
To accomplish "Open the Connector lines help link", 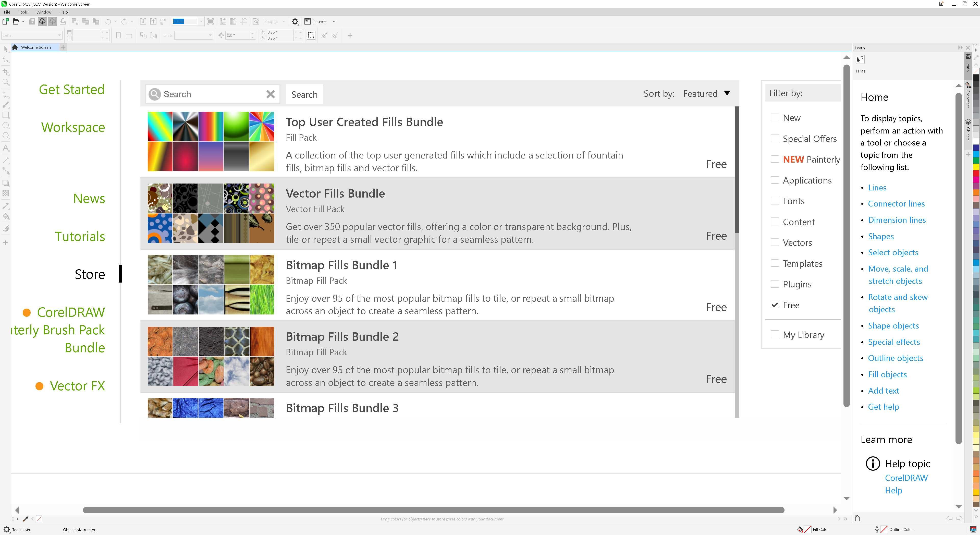I will coord(896,204).
